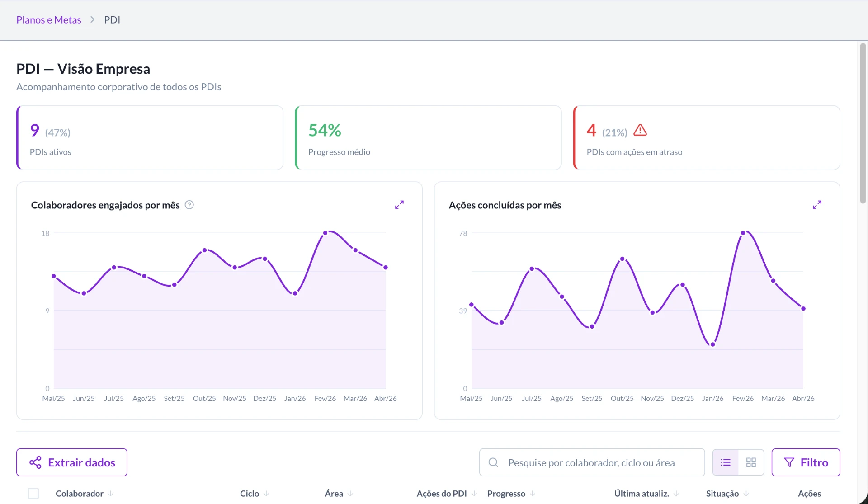
Task: Click the search field for colaborador, ciclo ou área
Action: click(x=592, y=462)
